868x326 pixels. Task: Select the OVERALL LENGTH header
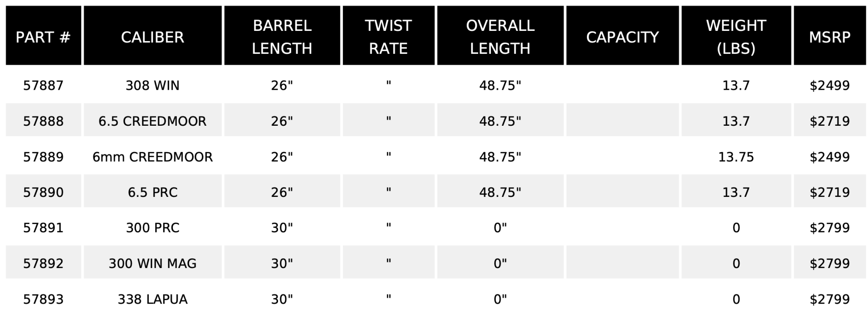(x=501, y=36)
